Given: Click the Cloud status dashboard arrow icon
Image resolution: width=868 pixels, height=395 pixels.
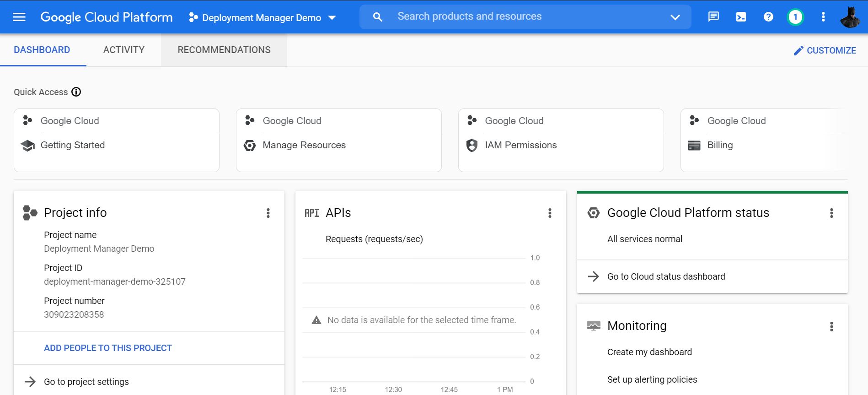Looking at the screenshot, I should point(594,276).
